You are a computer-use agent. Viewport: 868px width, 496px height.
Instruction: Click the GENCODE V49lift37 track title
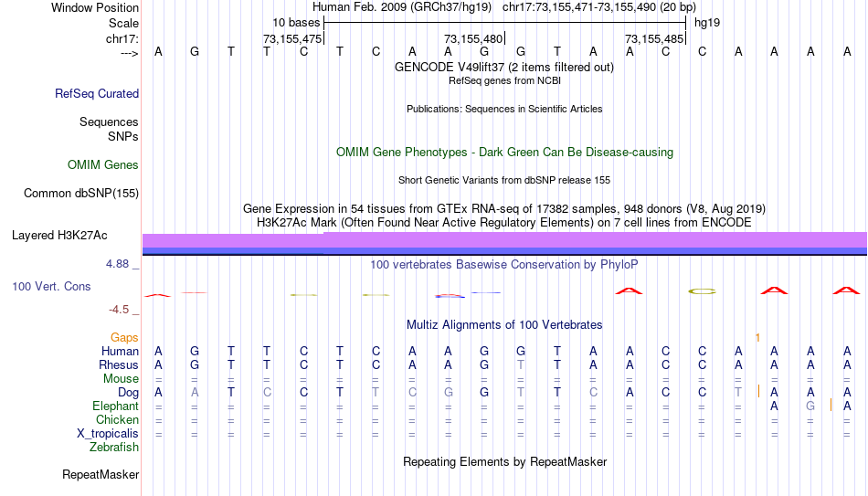[503, 67]
